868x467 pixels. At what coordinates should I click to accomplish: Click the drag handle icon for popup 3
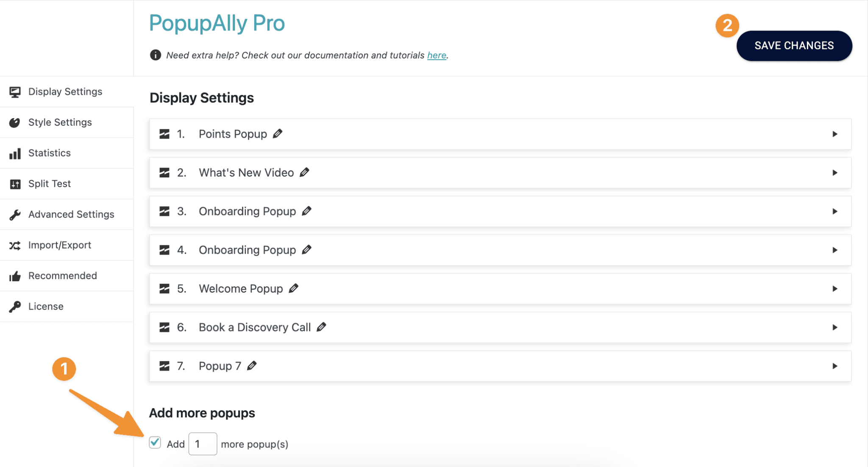coord(164,211)
